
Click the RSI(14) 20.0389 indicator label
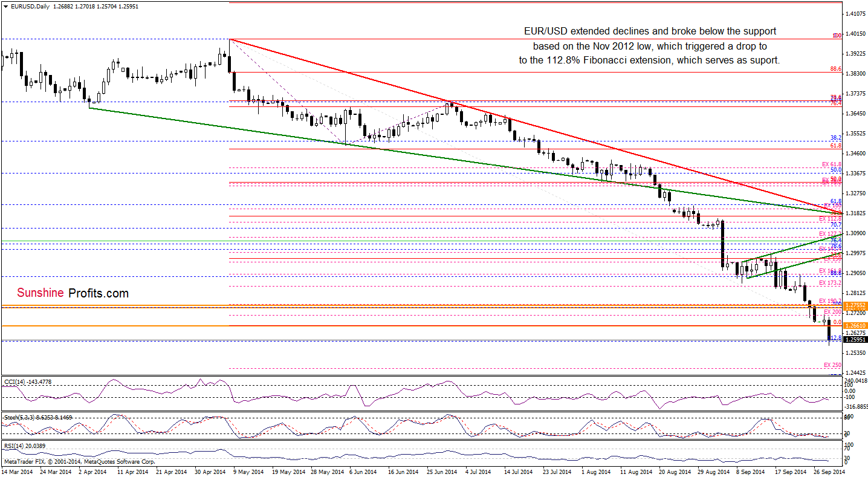pyautogui.click(x=24, y=446)
